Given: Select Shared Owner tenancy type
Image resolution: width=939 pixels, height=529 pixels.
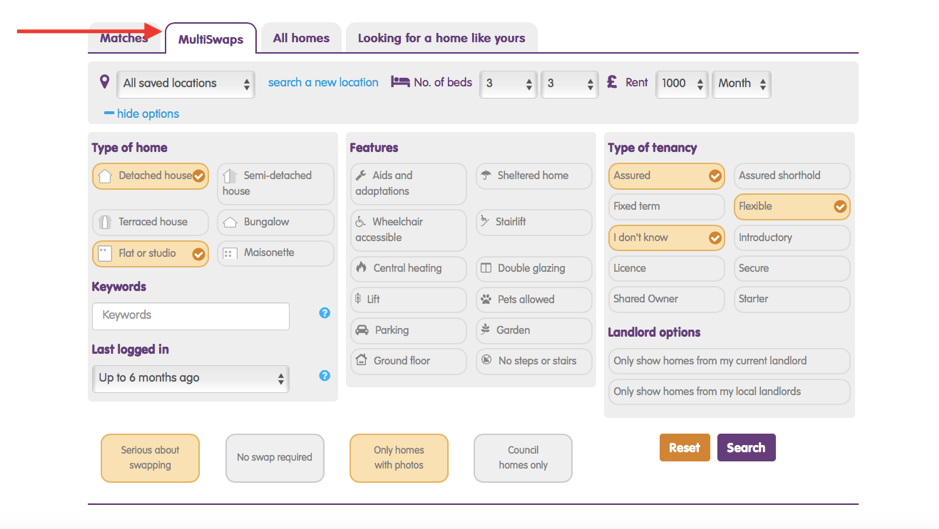Looking at the screenshot, I should coord(666,299).
